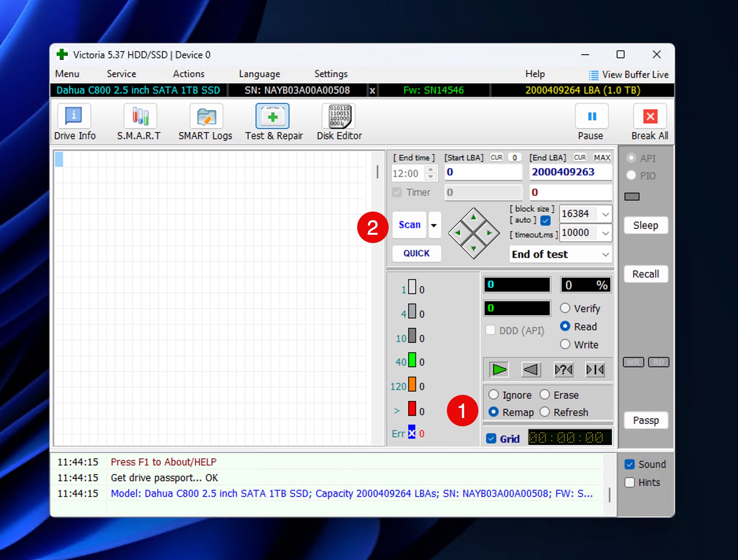Click the left arrow in the diamond navigator
The image size is (738, 560).
click(x=458, y=233)
